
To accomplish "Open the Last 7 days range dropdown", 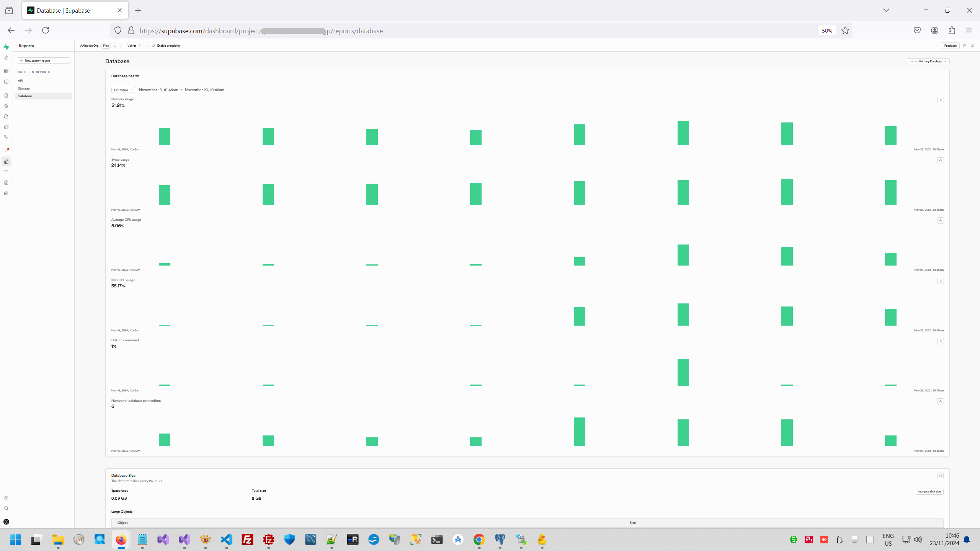I will (123, 90).
